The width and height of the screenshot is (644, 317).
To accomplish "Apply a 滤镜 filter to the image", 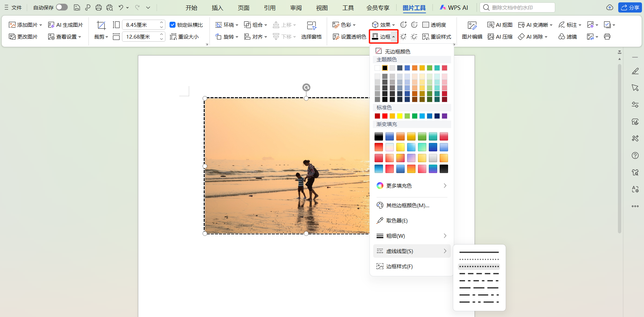I will click(x=568, y=37).
